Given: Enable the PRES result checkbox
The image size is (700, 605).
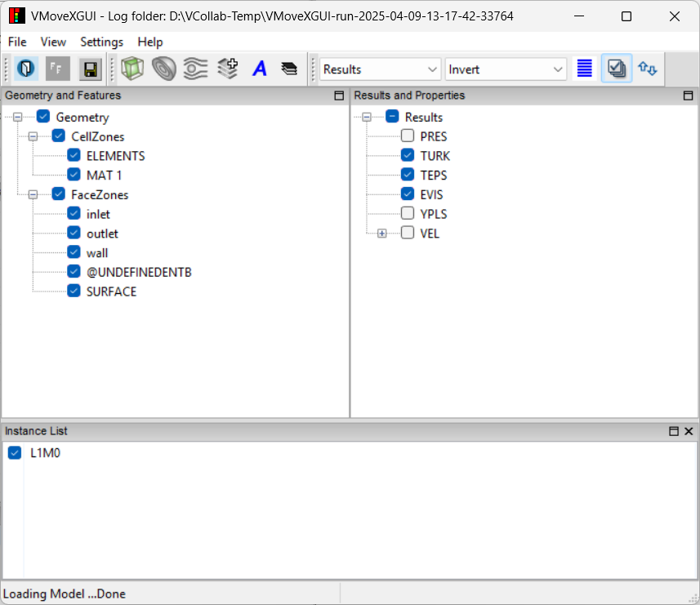Looking at the screenshot, I should coord(408,136).
